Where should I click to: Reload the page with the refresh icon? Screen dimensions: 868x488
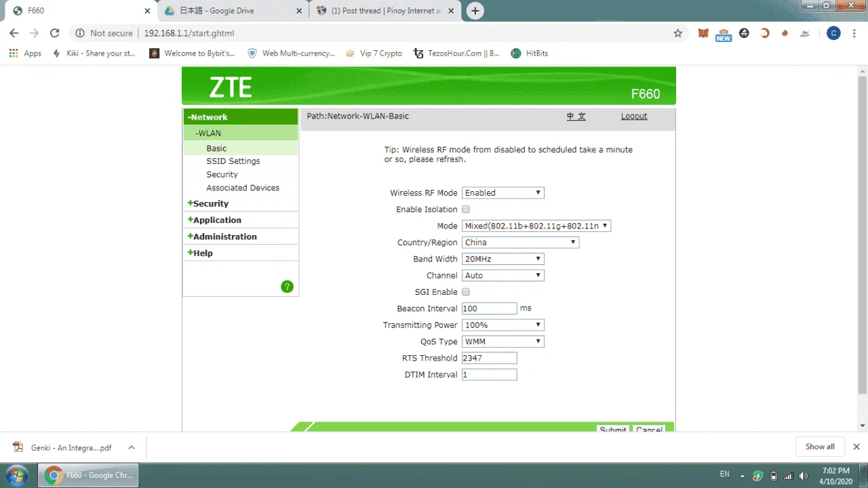55,33
